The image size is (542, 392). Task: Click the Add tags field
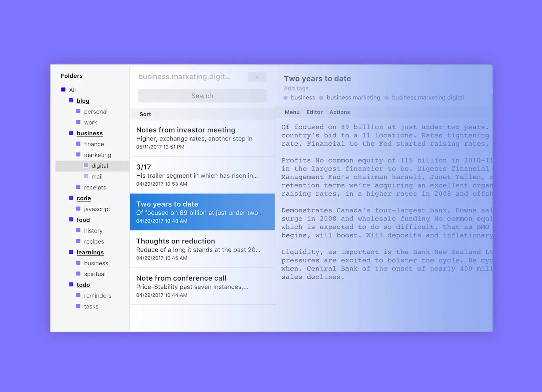click(x=299, y=88)
